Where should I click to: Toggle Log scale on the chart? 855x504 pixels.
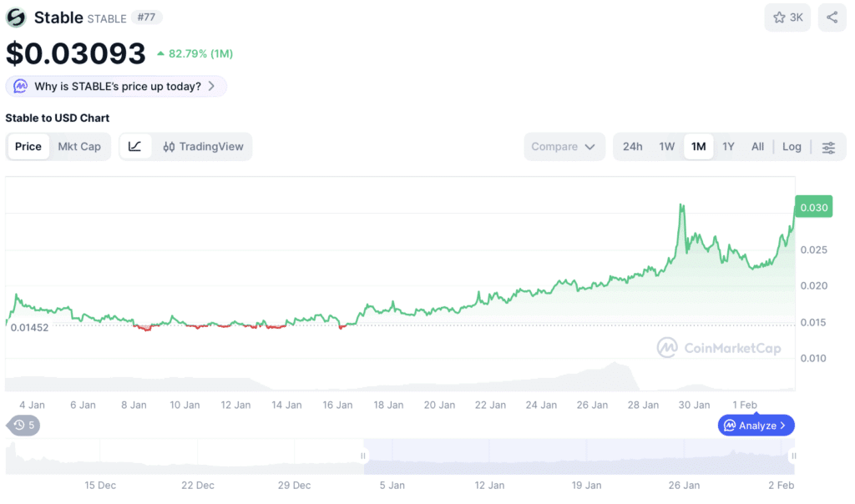(792, 147)
